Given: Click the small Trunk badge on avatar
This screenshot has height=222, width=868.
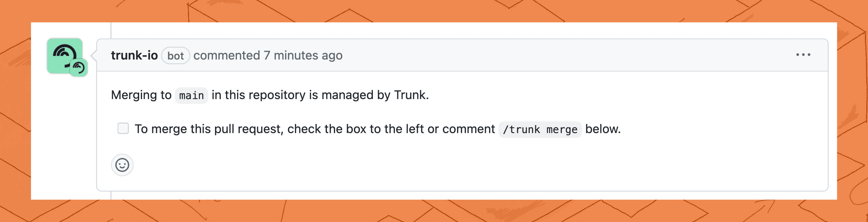Looking at the screenshot, I should pyautogui.click(x=79, y=68).
